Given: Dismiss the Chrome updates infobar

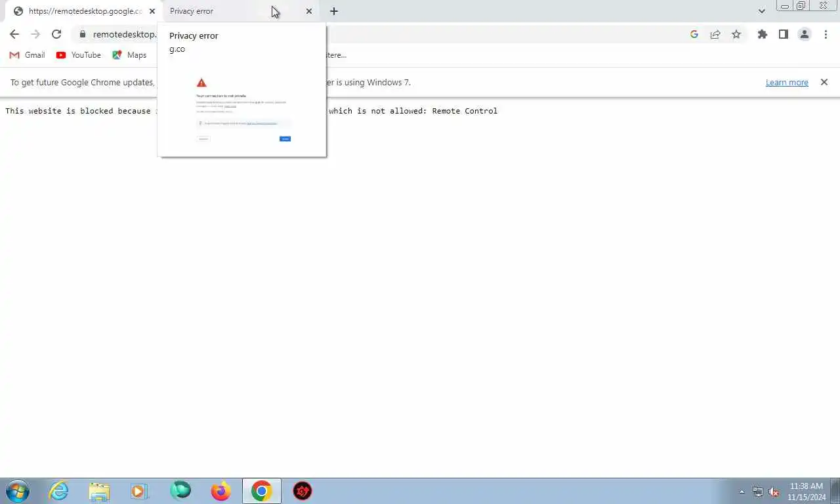Looking at the screenshot, I should [824, 82].
